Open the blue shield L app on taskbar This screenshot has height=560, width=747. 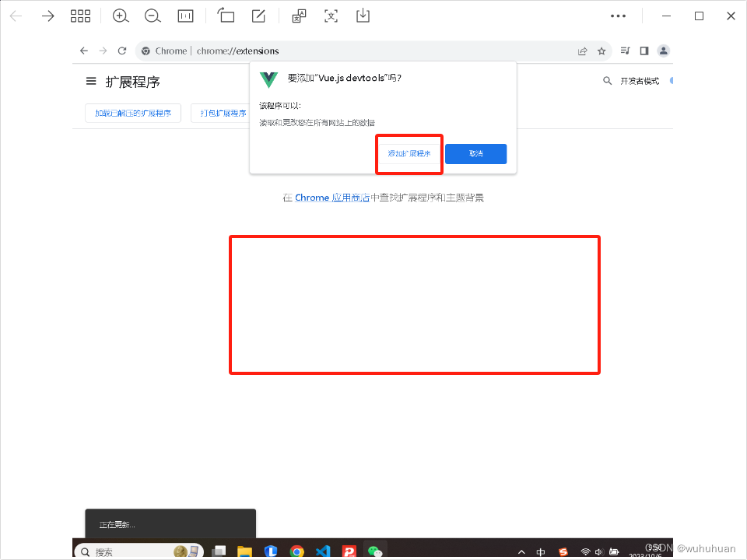271,551
